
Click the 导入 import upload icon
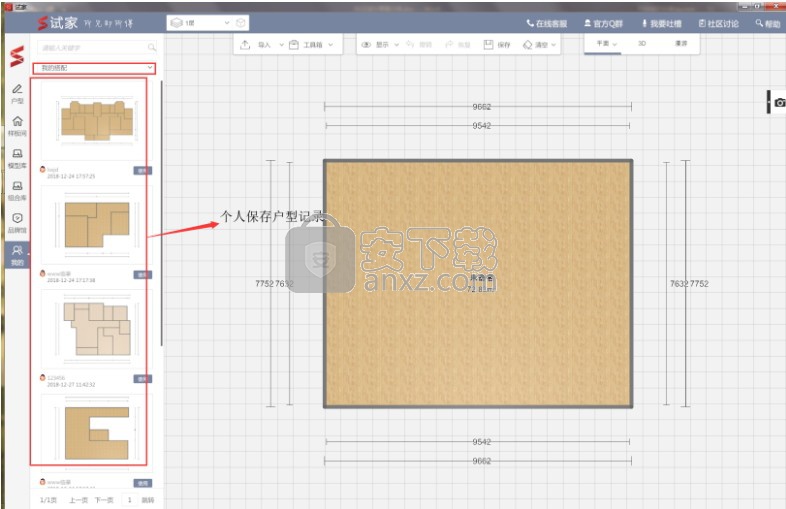coord(245,45)
